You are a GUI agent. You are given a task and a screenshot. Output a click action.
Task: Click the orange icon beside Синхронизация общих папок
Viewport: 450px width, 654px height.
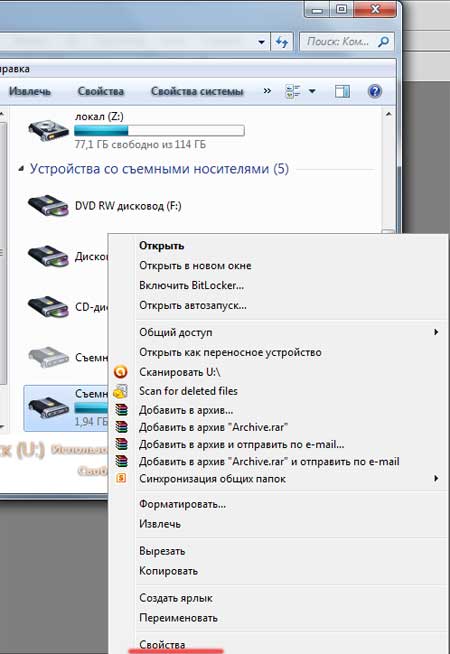point(121,478)
